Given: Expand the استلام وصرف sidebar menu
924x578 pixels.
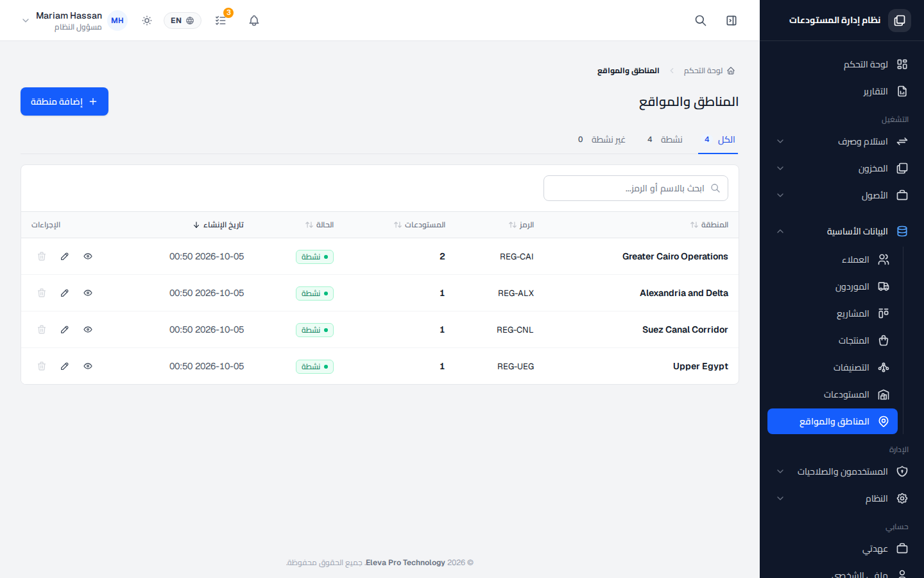Looking at the screenshot, I should [x=842, y=141].
